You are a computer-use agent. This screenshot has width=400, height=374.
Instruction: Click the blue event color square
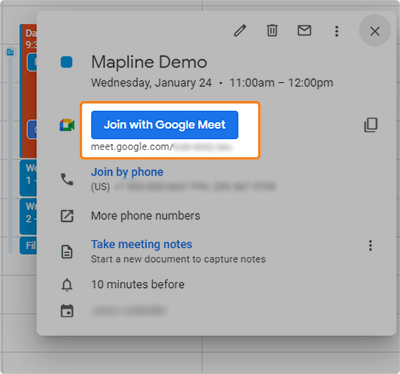coord(67,62)
